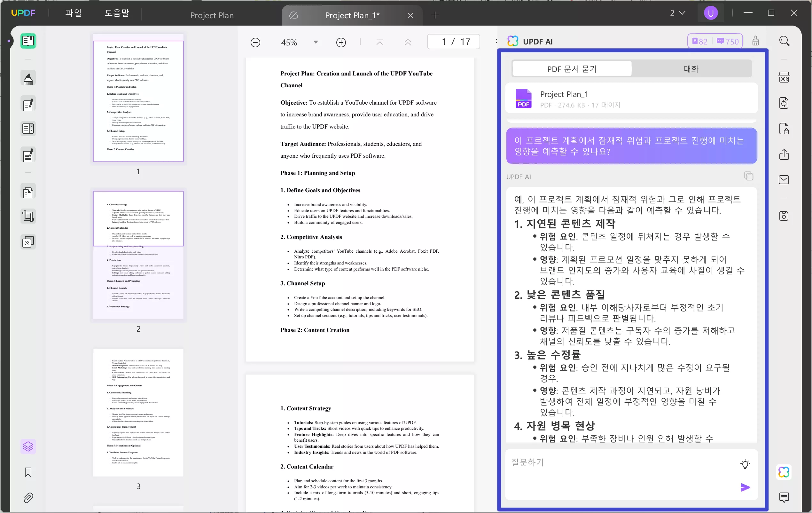
Task: Select the Project Plan_1* tab
Action: click(x=352, y=16)
